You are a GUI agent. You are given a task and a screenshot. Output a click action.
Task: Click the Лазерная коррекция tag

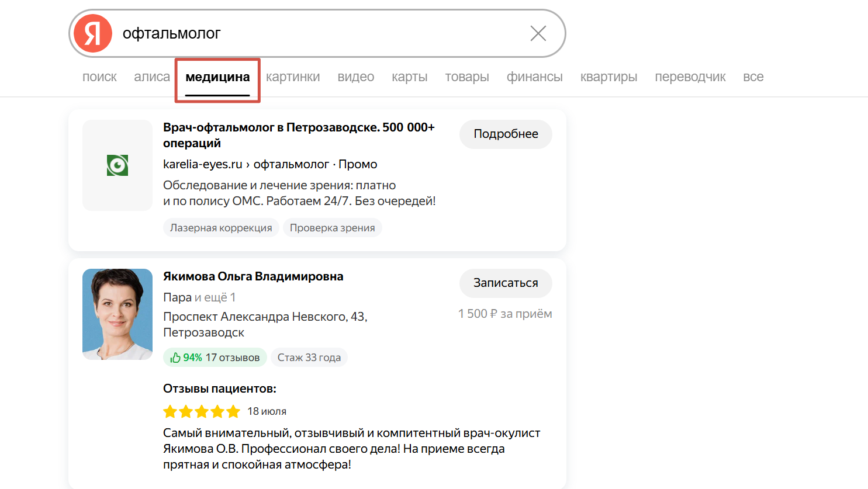pyautogui.click(x=221, y=228)
